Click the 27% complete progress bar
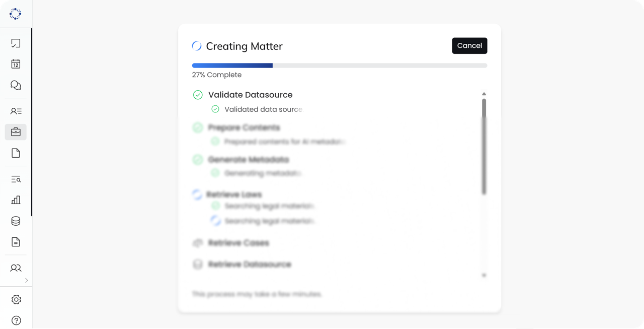Viewport: 644px width, 329px height. pyautogui.click(x=339, y=65)
